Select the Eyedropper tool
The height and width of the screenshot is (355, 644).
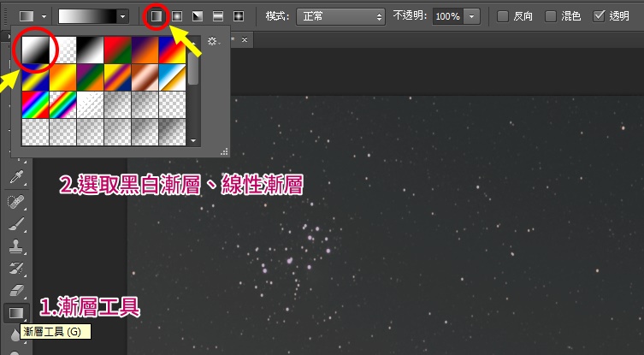coord(15,179)
